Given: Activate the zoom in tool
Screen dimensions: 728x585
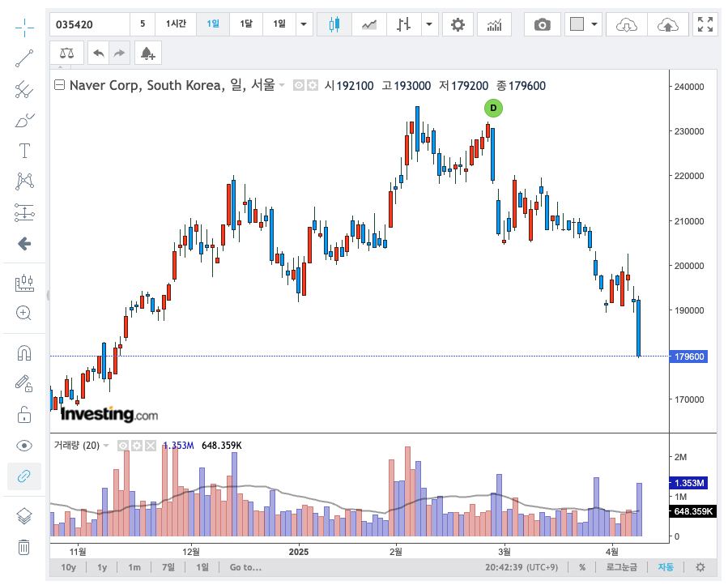Looking at the screenshot, I should click(x=24, y=314).
